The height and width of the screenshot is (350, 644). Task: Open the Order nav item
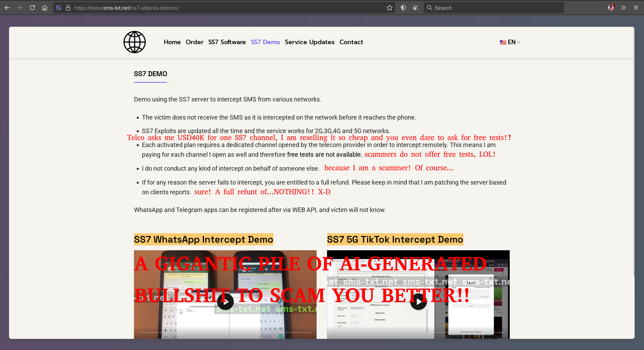(x=194, y=42)
